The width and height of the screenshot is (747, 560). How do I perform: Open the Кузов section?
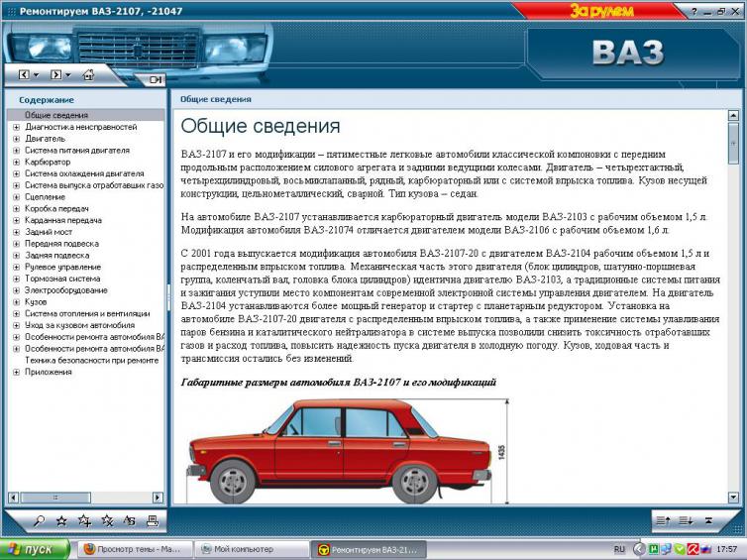tap(36, 301)
